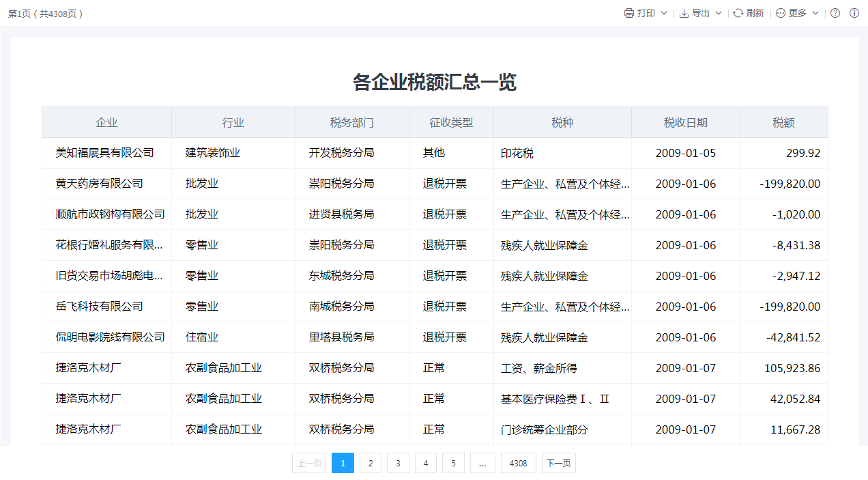
Task: Expand the 更多 dropdown arrow
Action: click(815, 13)
